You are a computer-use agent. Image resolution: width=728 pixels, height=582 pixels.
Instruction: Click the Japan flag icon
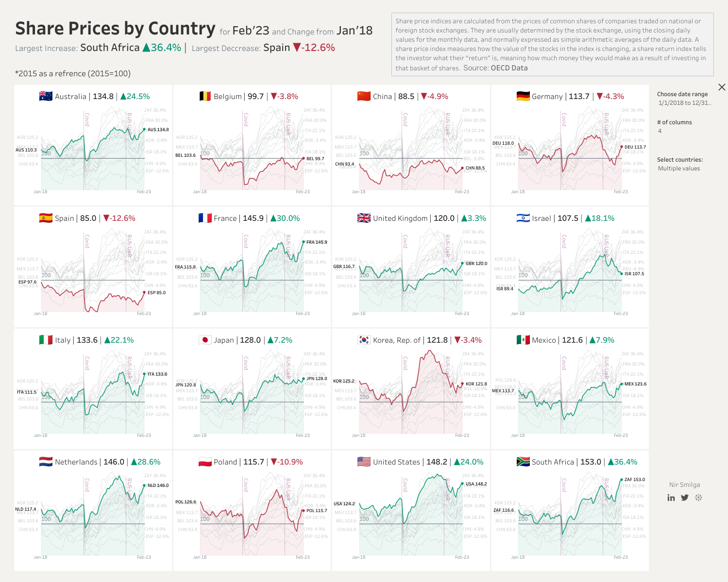205,340
